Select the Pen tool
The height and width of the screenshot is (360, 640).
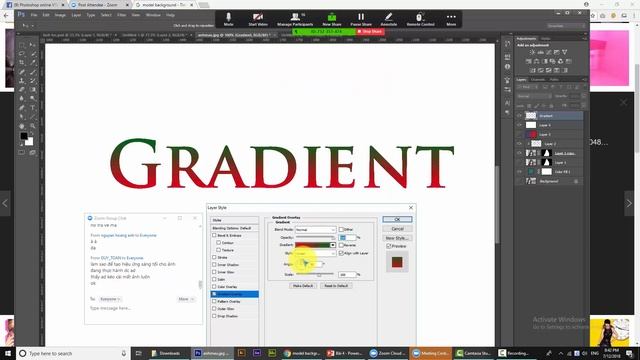22,108
